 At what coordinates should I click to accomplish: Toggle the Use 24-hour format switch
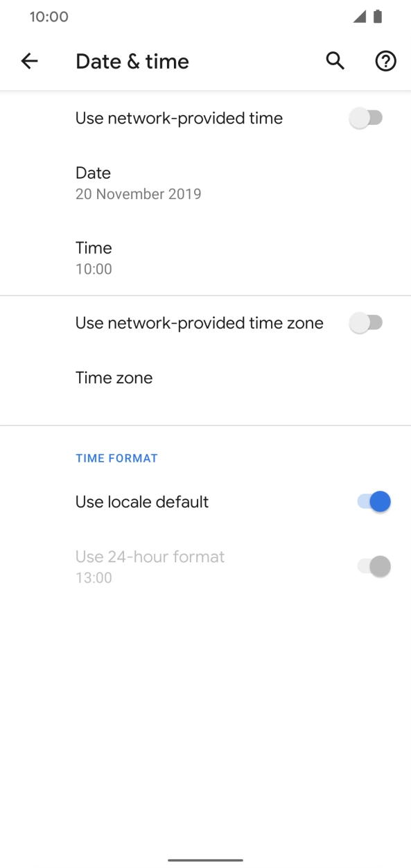(x=374, y=566)
